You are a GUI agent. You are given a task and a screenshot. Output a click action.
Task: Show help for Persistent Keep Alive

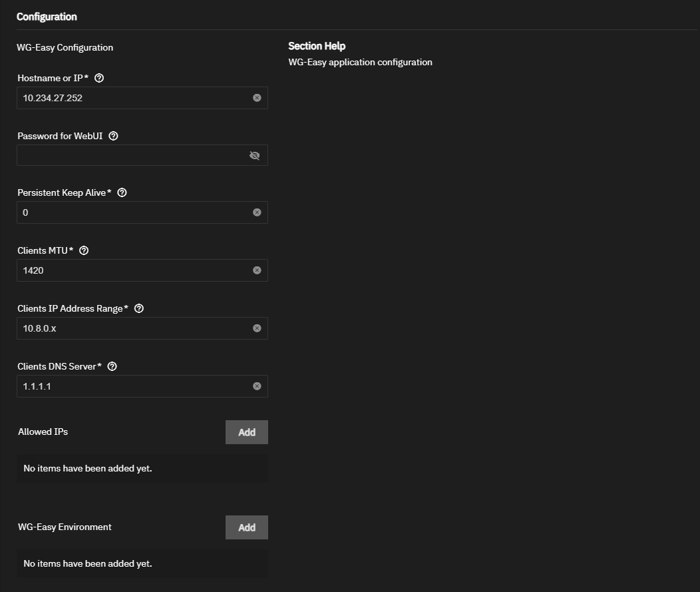coord(122,192)
